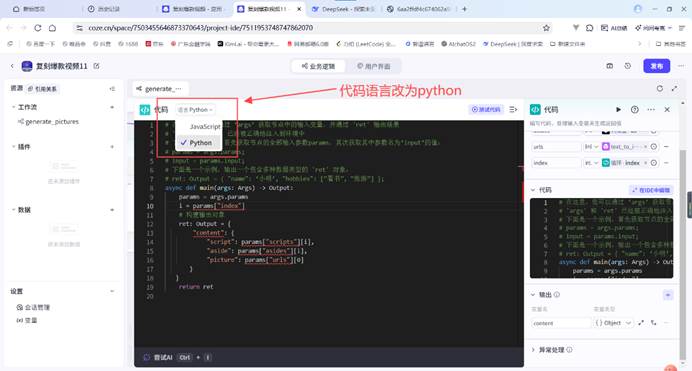Viewport: 692px width, 371px height.
Task: Open more menu next to 发布
Action: tap(681, 66)
